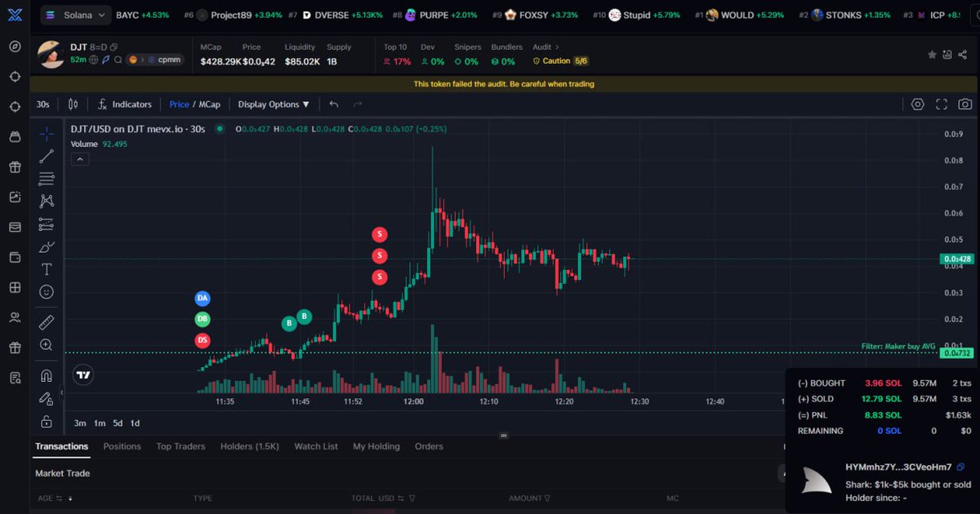Copy the HYMmhz7Y wallet address
This screenshot has height=514, width=980.
click(x=960, y=467)
